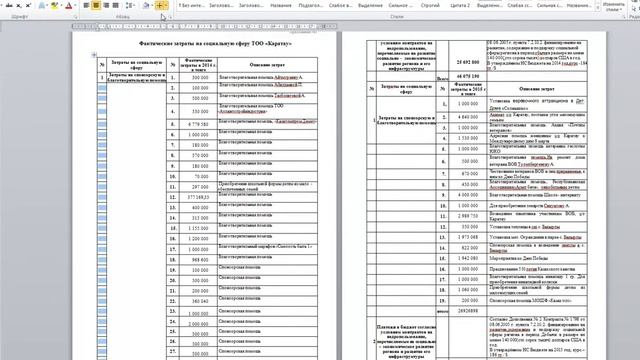Apply cell shading fill

pos(146,5)
